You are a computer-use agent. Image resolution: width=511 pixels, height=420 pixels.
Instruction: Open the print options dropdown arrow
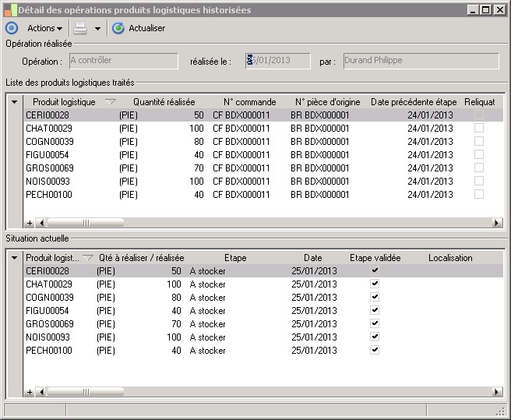tap(97, 28)
